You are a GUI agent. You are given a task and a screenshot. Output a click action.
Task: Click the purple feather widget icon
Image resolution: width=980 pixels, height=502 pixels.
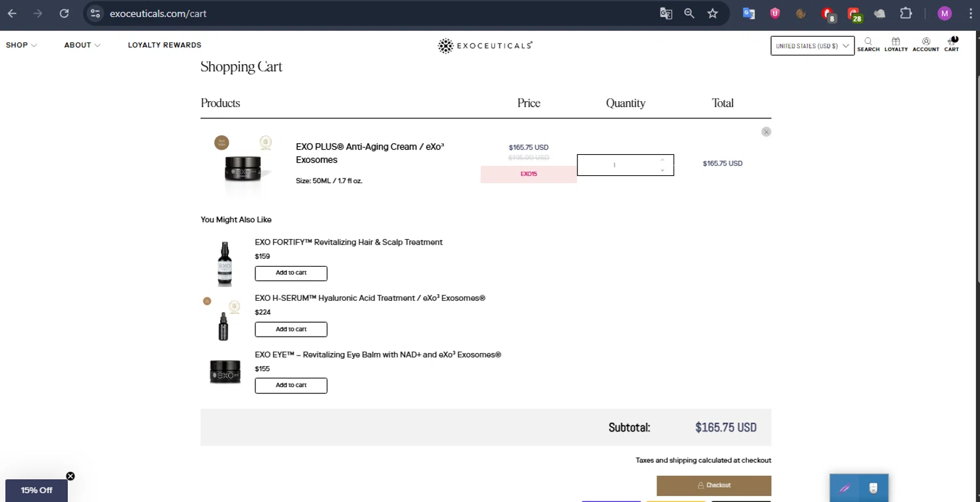coord(845,488)
